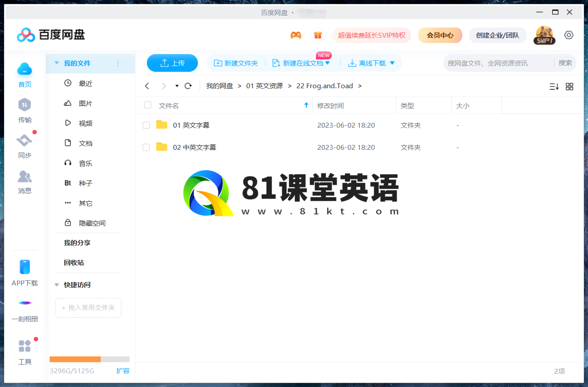
Task: Focus the 搜网盘文件 search field
Action: click(x=498, y=63)
